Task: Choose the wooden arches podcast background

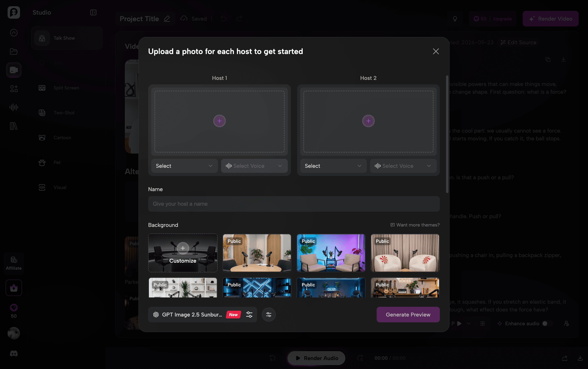Action: pyautogui.click(x=257, y=253)
